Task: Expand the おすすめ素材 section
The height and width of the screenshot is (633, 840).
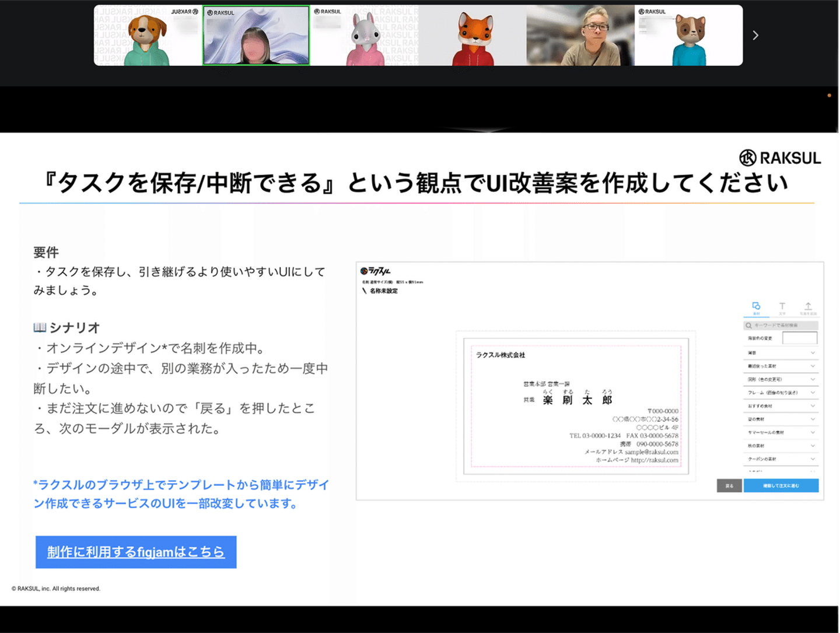Action: coord(780,406)
